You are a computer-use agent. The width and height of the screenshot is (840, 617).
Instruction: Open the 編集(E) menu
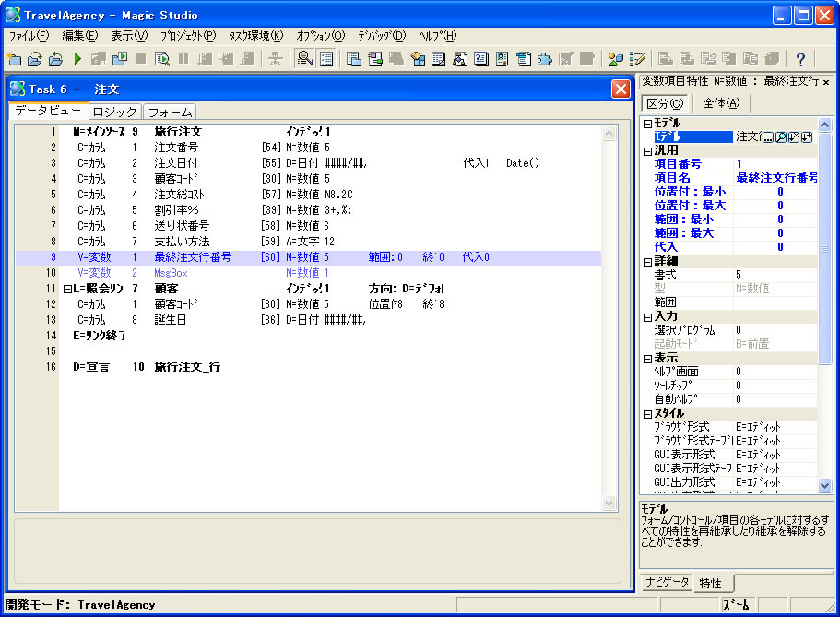[80, 36]
